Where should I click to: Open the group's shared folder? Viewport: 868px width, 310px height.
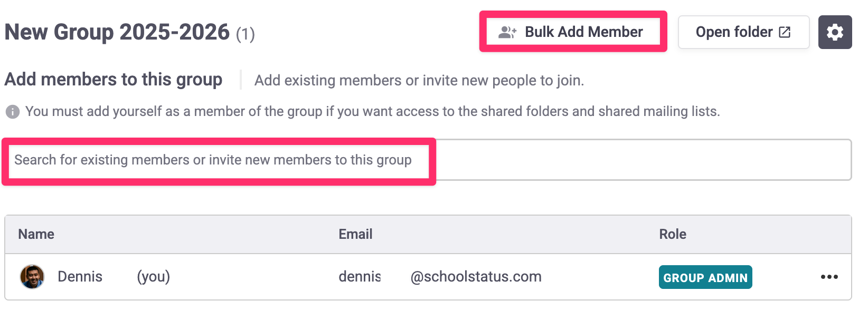tap(743, 32)
